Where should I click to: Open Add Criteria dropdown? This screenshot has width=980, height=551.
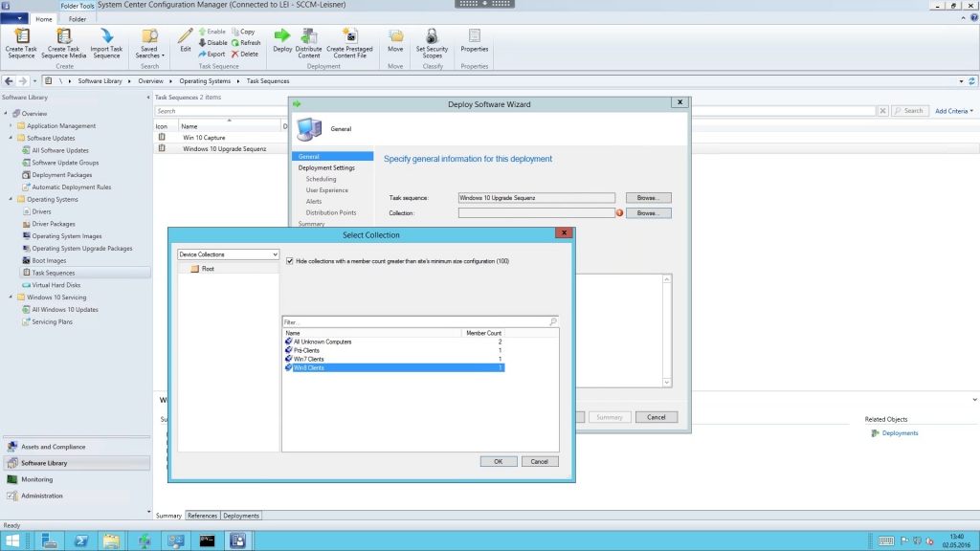point(954,111)
